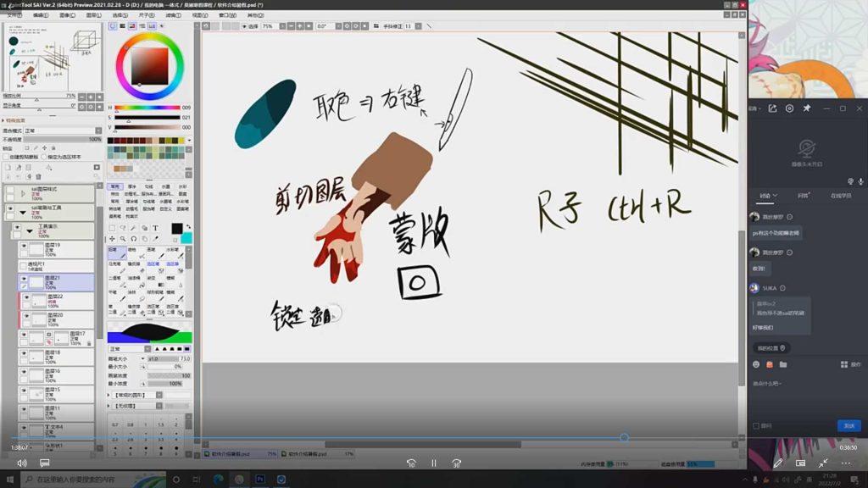
Task: Switch to 在线学员 tab in chat window
Action: click(841, 196)
